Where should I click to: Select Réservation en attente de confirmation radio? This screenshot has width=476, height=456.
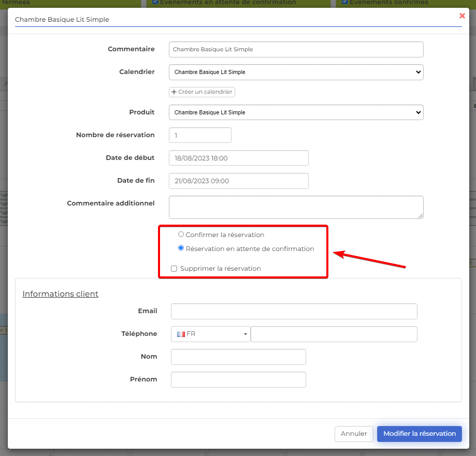click(181, 248)
